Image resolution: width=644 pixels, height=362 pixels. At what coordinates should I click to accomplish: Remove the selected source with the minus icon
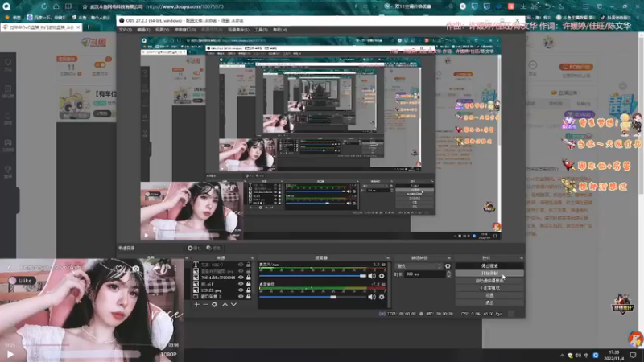[205, 305]
